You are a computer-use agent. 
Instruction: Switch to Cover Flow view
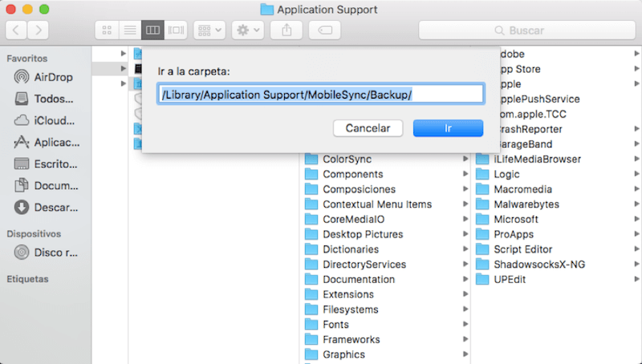(176, 30)
